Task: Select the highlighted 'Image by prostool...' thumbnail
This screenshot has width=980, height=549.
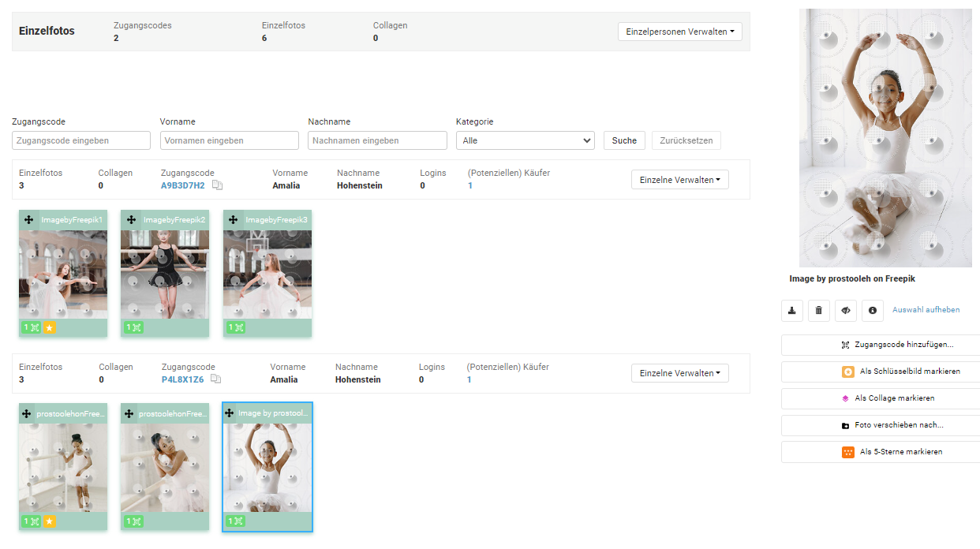Action: point(267,467)
